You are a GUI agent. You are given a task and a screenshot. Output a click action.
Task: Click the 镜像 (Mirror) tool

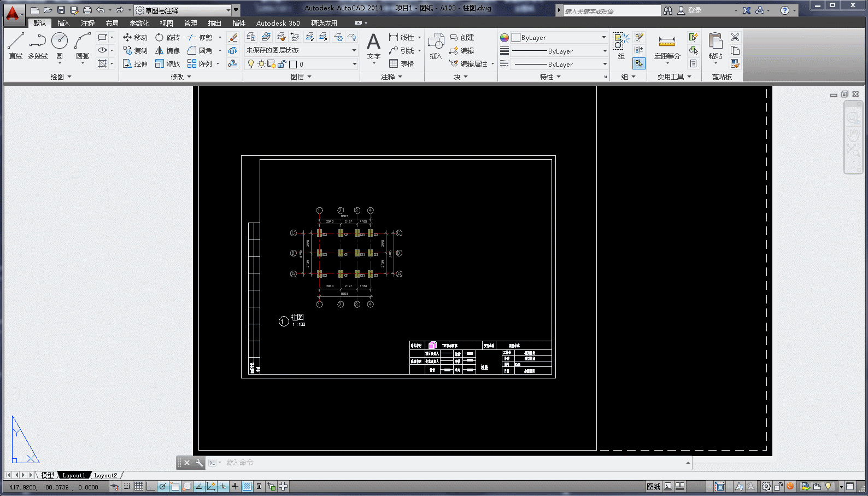click(167, 50)
